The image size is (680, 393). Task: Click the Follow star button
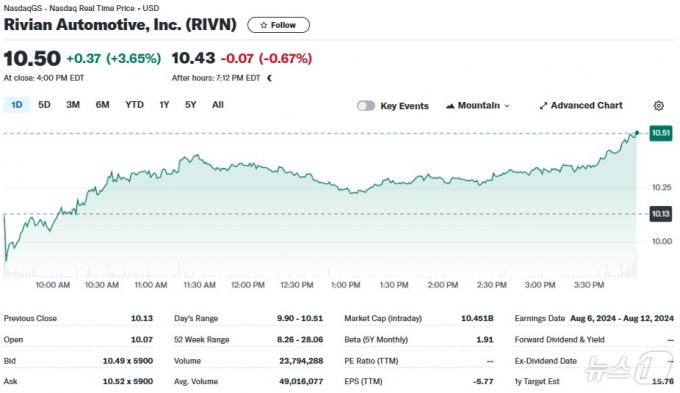(x=278, y=25)
